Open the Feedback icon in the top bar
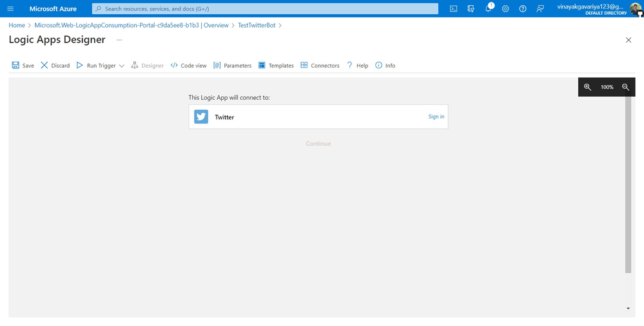This screenshot has height=326, width=644. point(540,8)
